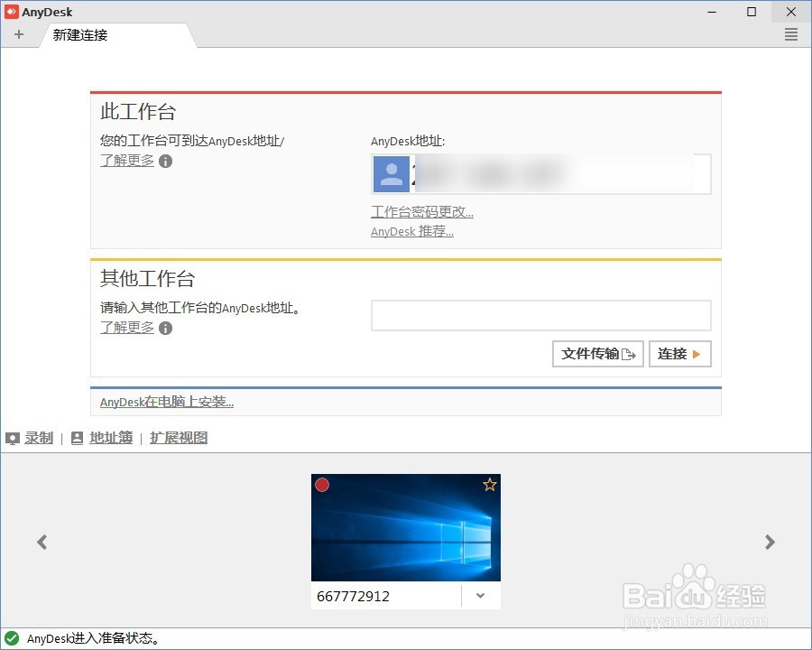Click the AnyDesk logo in title bar

(x=12, y=12)
